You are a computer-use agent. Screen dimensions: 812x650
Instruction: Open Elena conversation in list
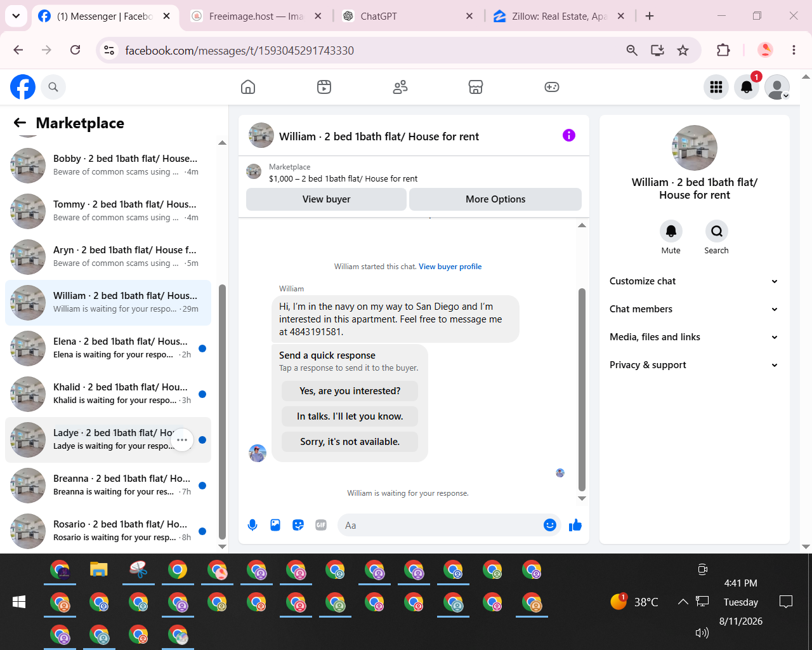(x=108, y=348)
